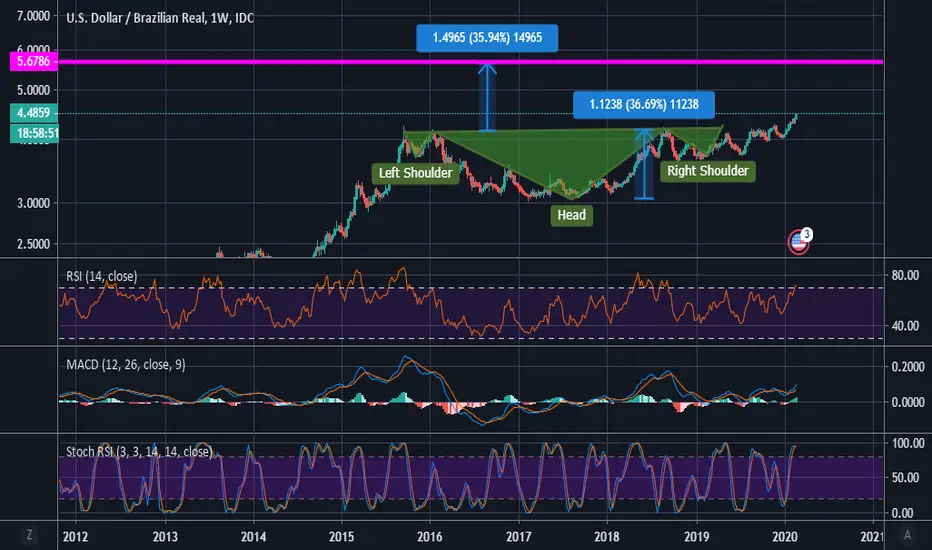Click the current price 4.4859 tag
This screenshot has height=550, width=932.
pos(34,112)
